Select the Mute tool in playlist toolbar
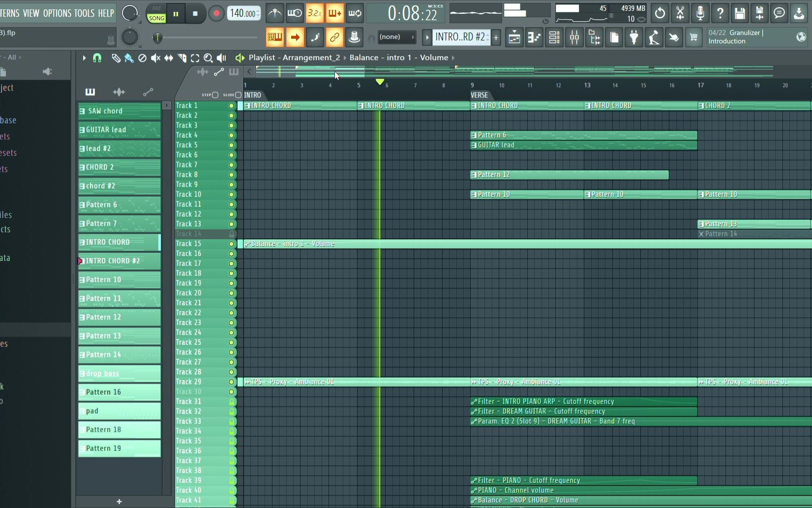812x508 pixels. tap(155, 58)
